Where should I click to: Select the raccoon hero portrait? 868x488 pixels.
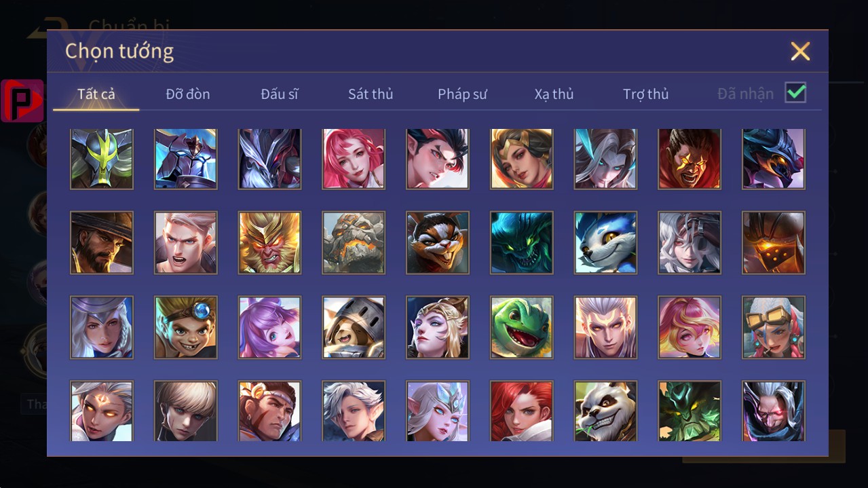click(x=438, y=242)
